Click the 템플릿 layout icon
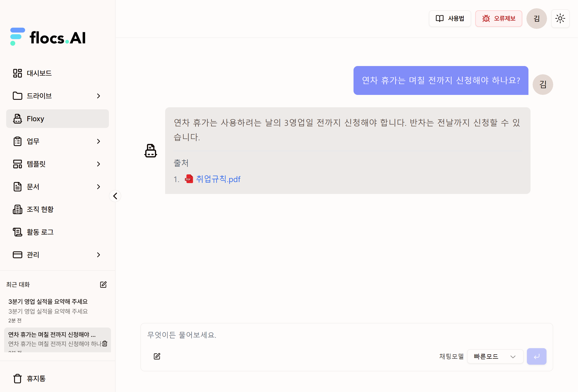Image resolution: width=578 pixels, height=392 pixels. [x=18, y=164]
